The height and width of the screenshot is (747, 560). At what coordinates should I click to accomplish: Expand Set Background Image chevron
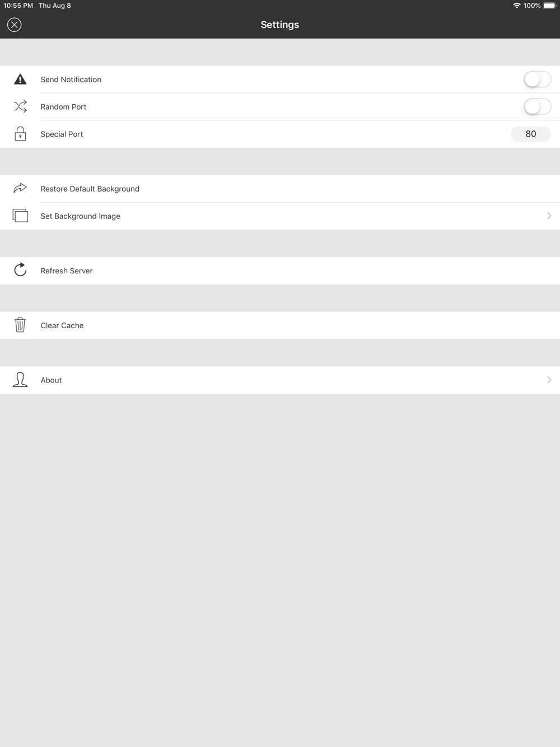coord(549,216)
